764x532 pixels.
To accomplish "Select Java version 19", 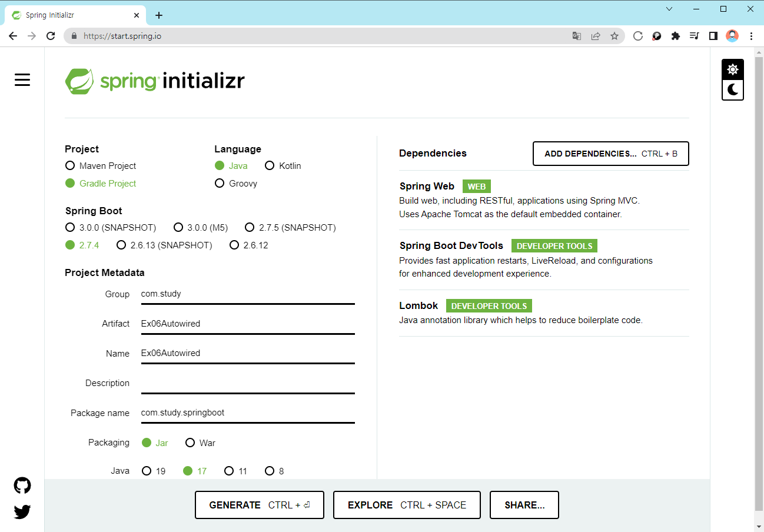I will pos(154,471).
